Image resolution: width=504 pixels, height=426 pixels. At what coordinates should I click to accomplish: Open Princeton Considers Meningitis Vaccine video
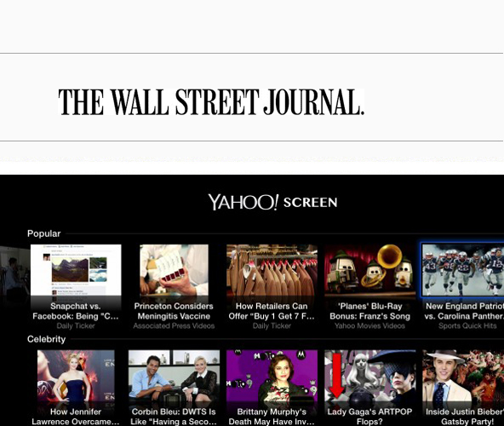tap(174, 270)
